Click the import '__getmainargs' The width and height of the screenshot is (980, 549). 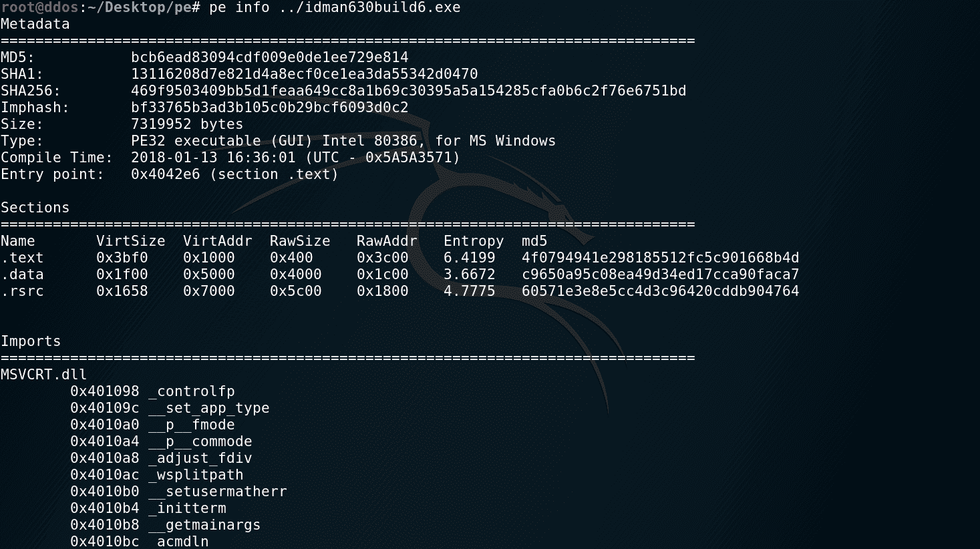click(x=204, y=525)
